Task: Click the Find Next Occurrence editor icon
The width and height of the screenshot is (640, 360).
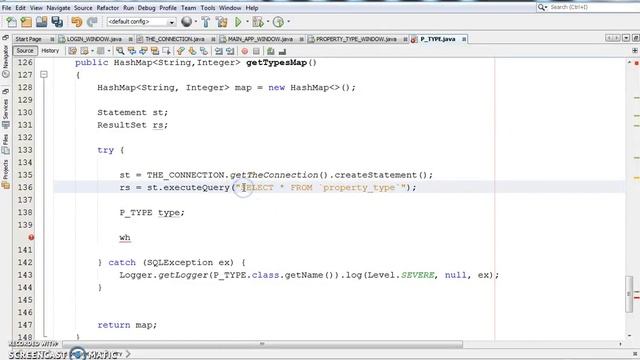Action: 143,51
